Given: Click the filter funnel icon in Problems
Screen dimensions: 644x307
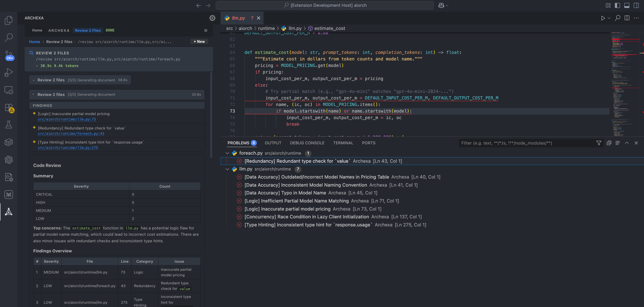Looking at the screenshot, I should (599, 143).
